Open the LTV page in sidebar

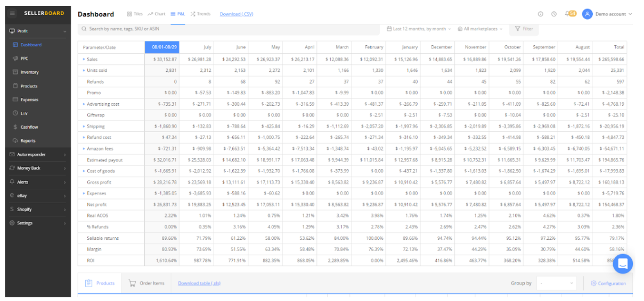[24, 113]
